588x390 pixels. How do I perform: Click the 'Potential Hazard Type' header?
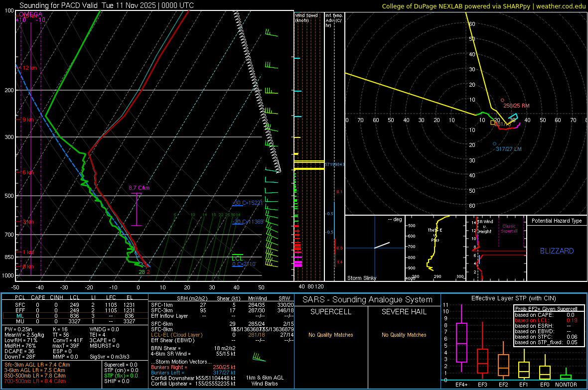[x=557, y=221]
